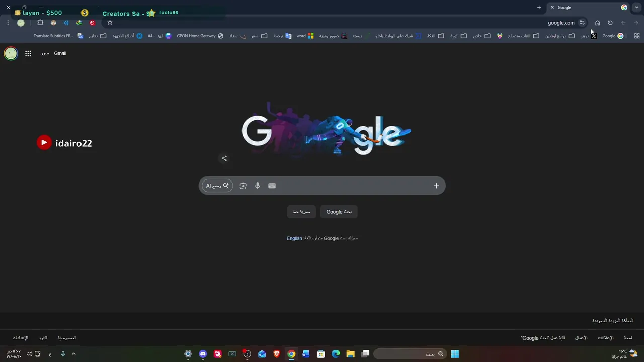Open the Windows Start menu

click(x=455, y=354)
